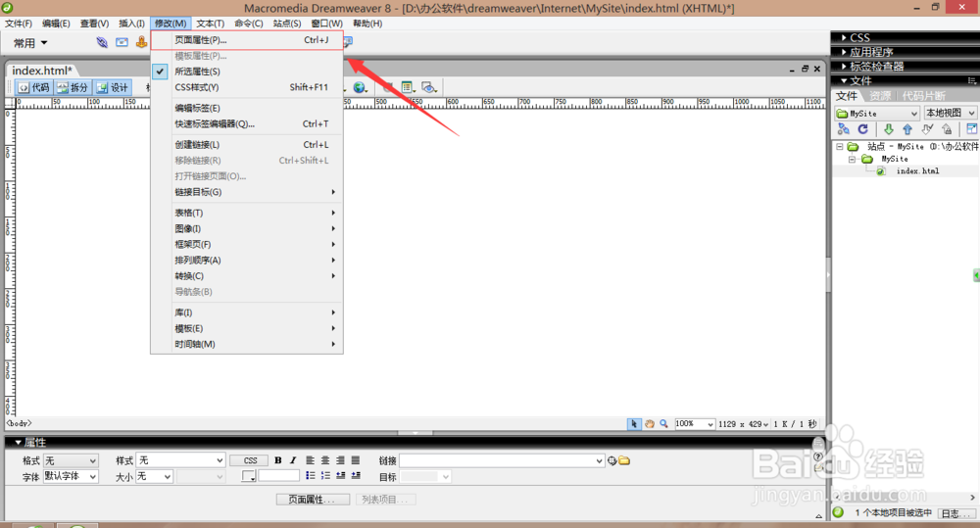
Task: Switch to the 代码片断 tab
Action: (x=923, y=96)
